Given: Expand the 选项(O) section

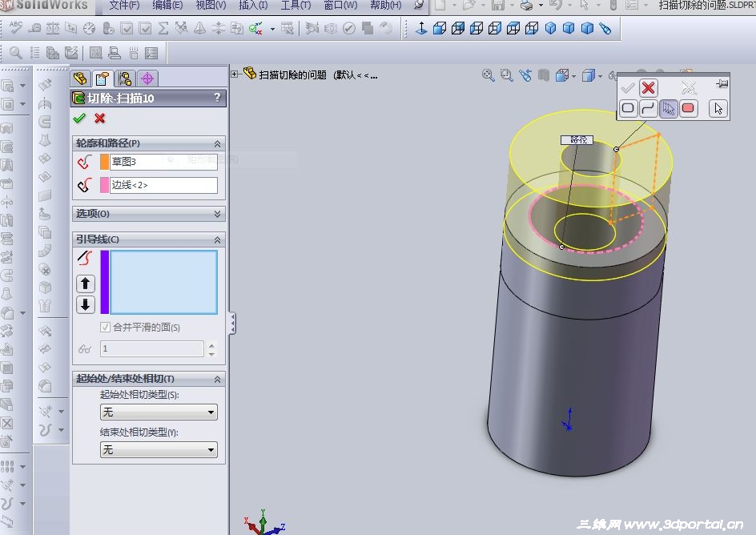Looking at the screenshot, I should click(x=217, y=214).
